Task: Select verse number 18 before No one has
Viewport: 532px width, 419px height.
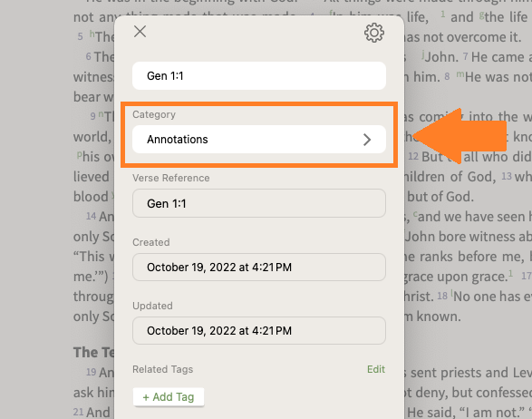Action: pos(442,296)
